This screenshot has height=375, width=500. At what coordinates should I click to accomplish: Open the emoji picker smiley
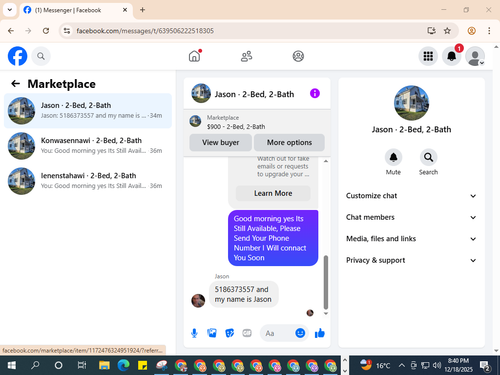point(300,333)
